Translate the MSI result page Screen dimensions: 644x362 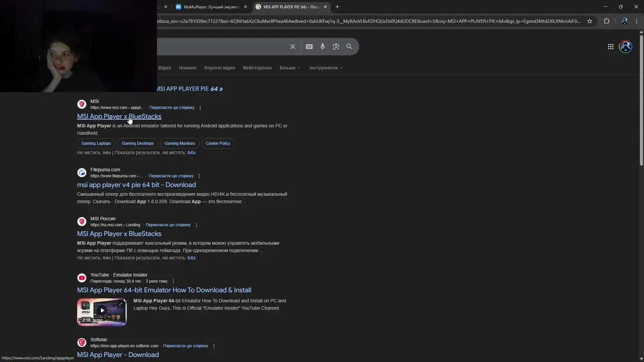click(x=172, y=108)
